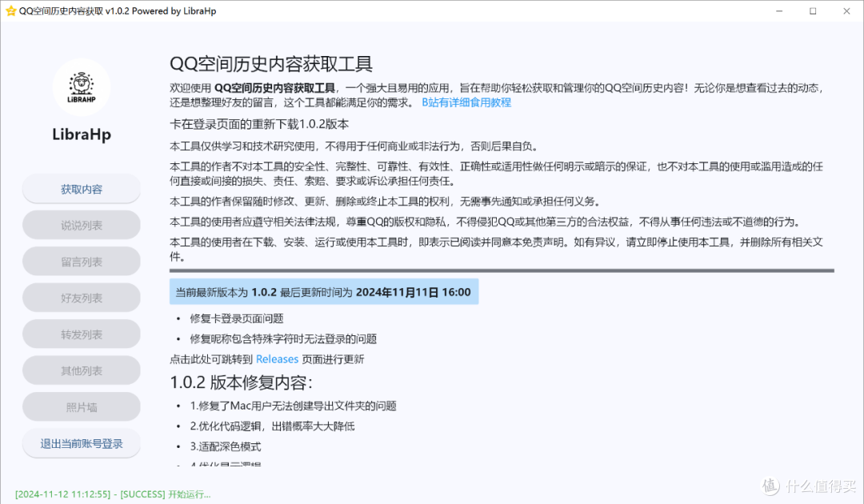
Task: Click the blue version banner showing 1.0.2
Action: (x=323, y=291)
